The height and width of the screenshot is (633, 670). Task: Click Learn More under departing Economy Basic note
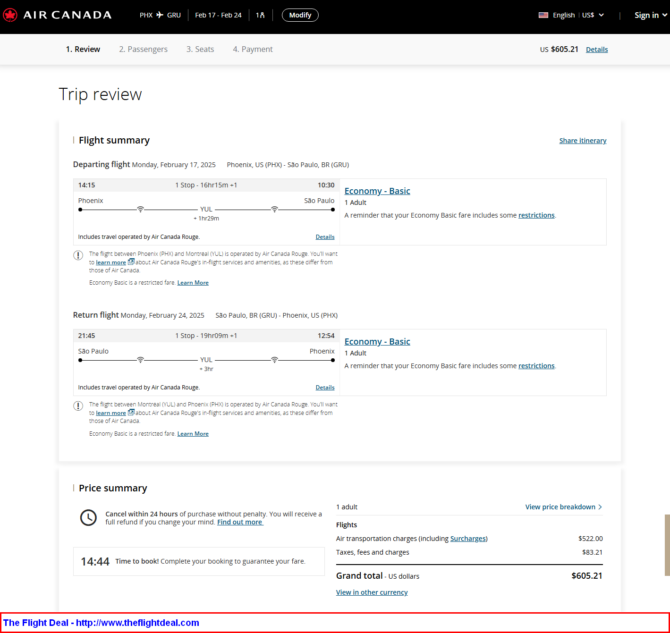tap(193, 283)
